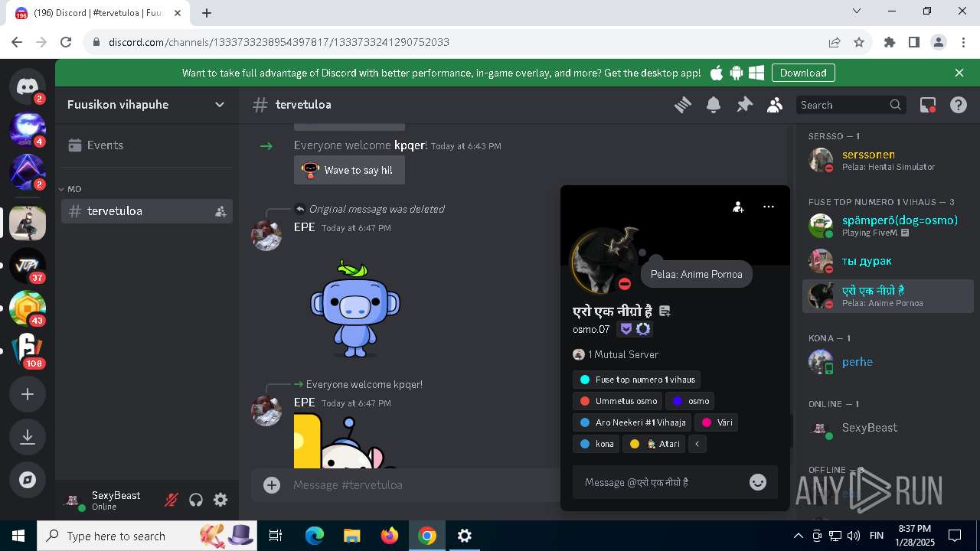This screenshot has height=551, width=980.
Task: Toggle headphone deafen in user panel
Action: coord(196,500)
